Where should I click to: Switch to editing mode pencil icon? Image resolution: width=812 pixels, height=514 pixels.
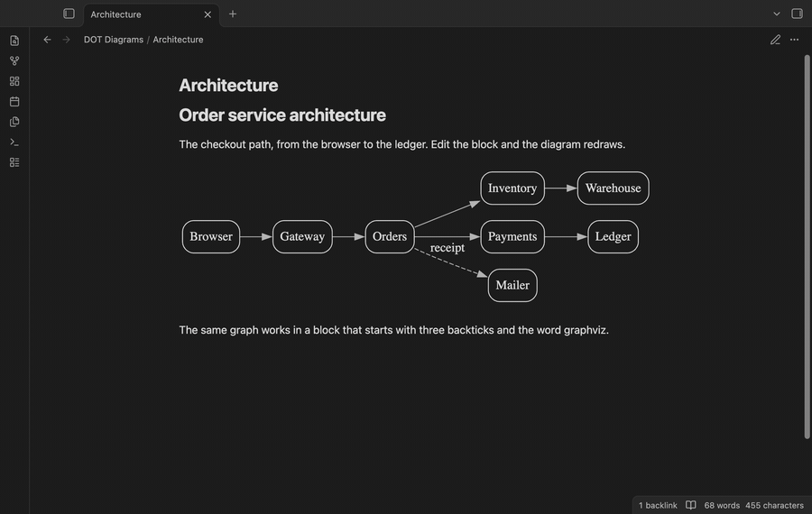pyautogui.click(x=775, y=40)
